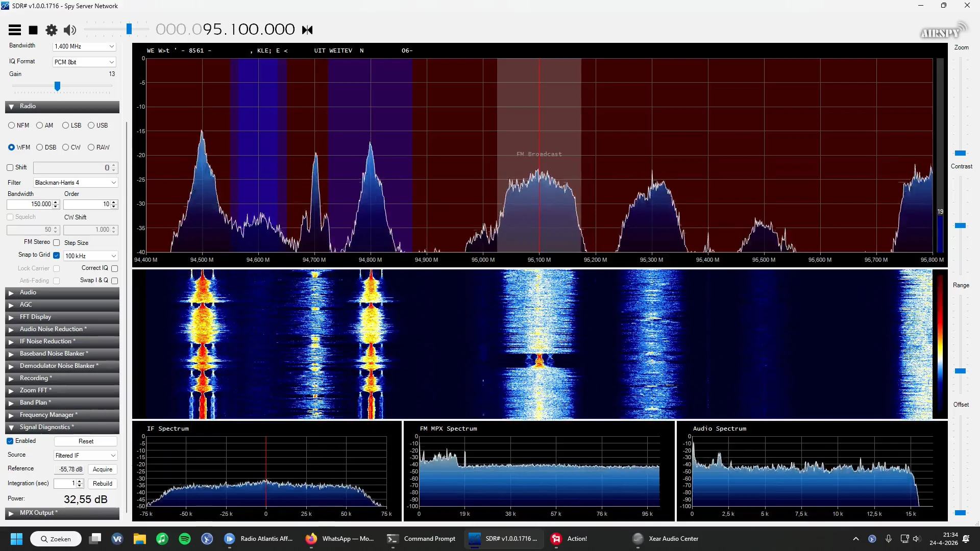Open the Signal Diagnostics Source dropdown
The image size is (980, 551).
tap(86, 456)
